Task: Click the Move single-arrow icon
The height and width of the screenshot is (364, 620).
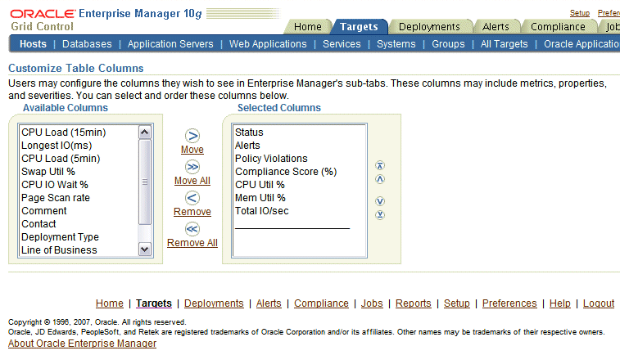Action: (192, 136)
